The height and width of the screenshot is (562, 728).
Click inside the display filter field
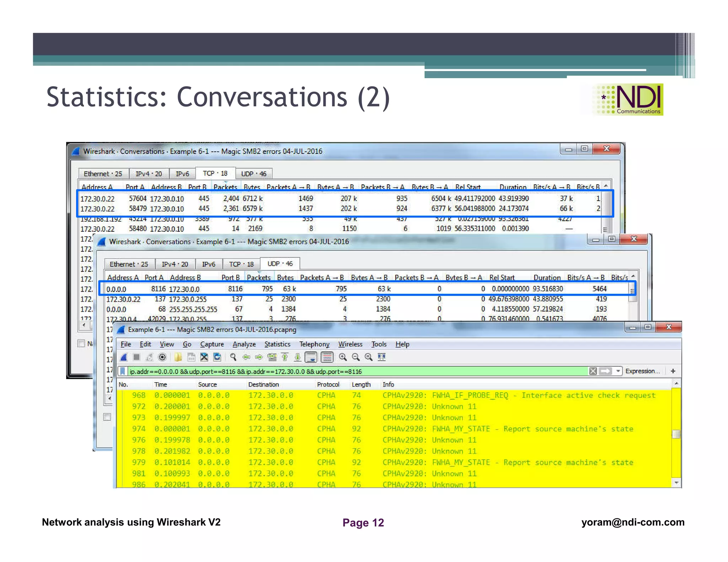pyautogui.click(x=357, y=372)
